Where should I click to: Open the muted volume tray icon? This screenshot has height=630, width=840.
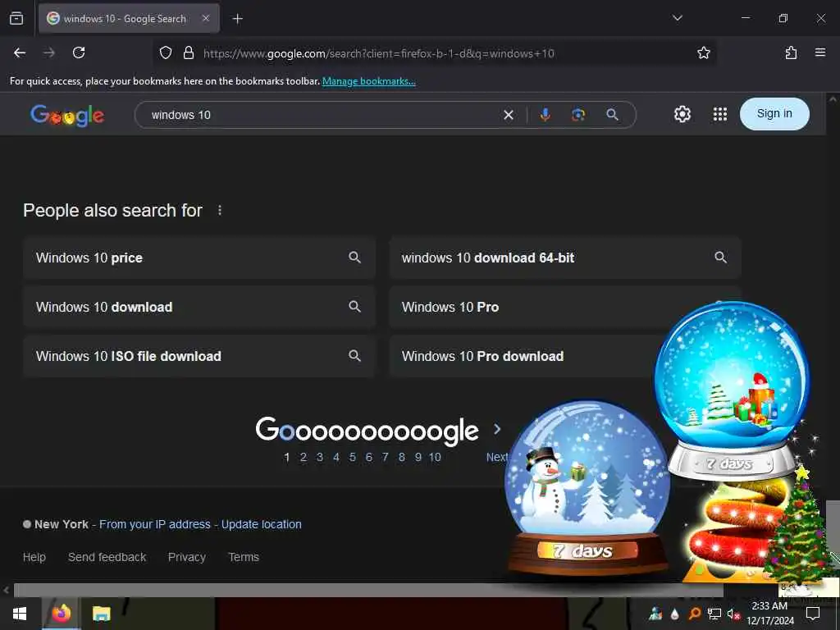click(x=733, y=614)
